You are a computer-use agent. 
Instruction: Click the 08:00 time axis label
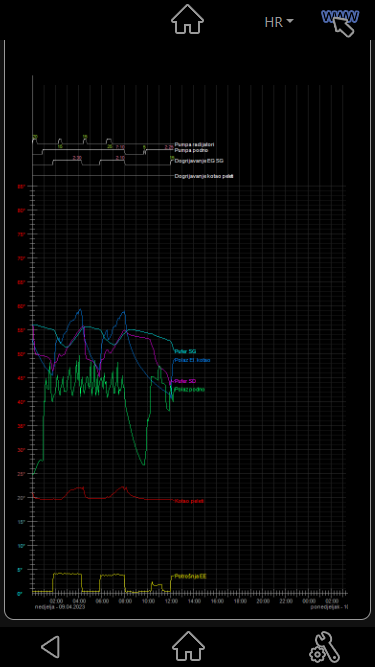pos(125,601)
